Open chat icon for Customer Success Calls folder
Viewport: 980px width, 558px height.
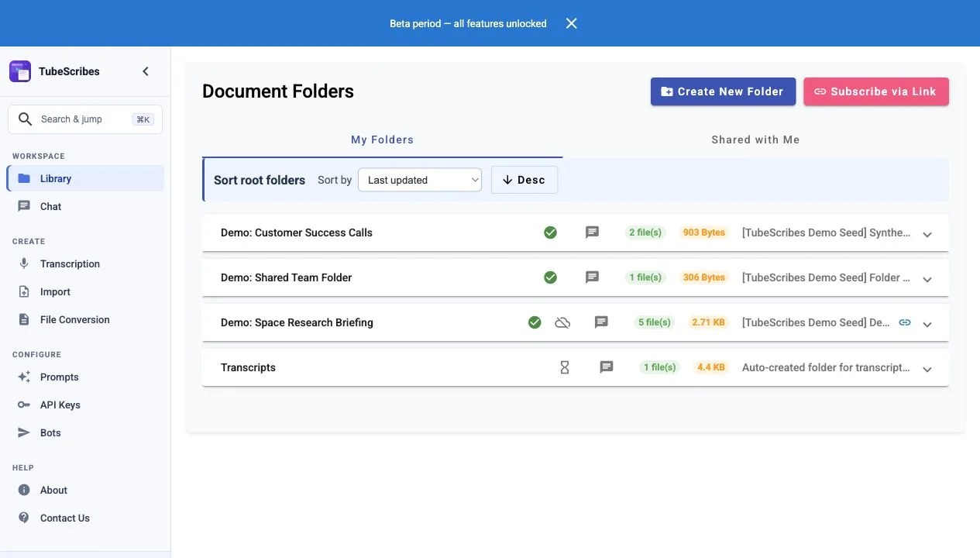(x=593, y=232)
